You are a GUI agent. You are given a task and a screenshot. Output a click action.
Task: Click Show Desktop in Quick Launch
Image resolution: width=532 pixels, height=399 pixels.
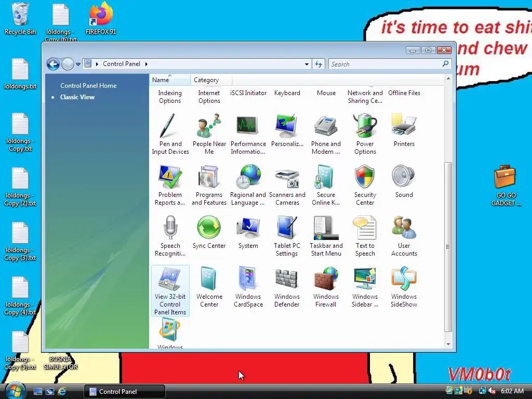(37, 391)
